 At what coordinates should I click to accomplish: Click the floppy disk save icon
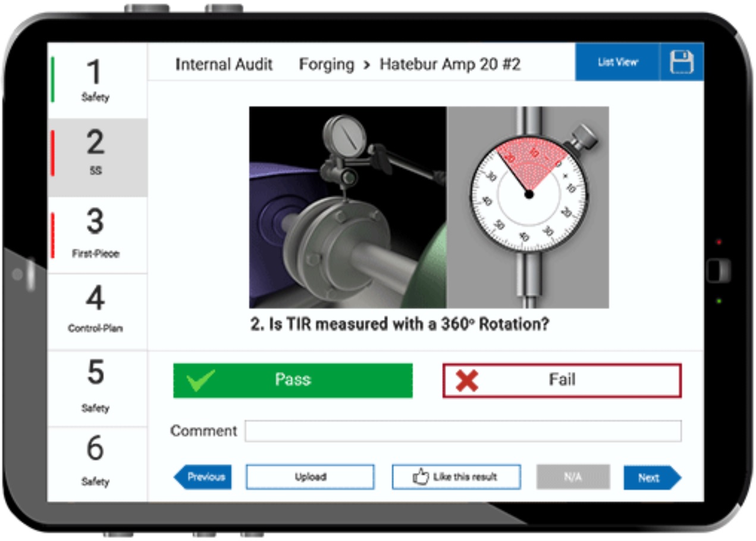(682, 62)
